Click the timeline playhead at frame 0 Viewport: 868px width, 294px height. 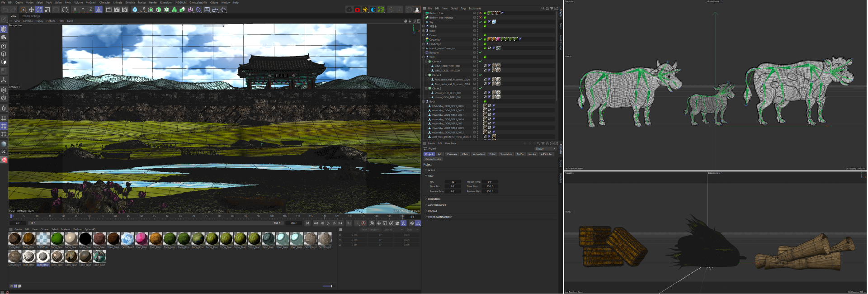pos(11,216)
